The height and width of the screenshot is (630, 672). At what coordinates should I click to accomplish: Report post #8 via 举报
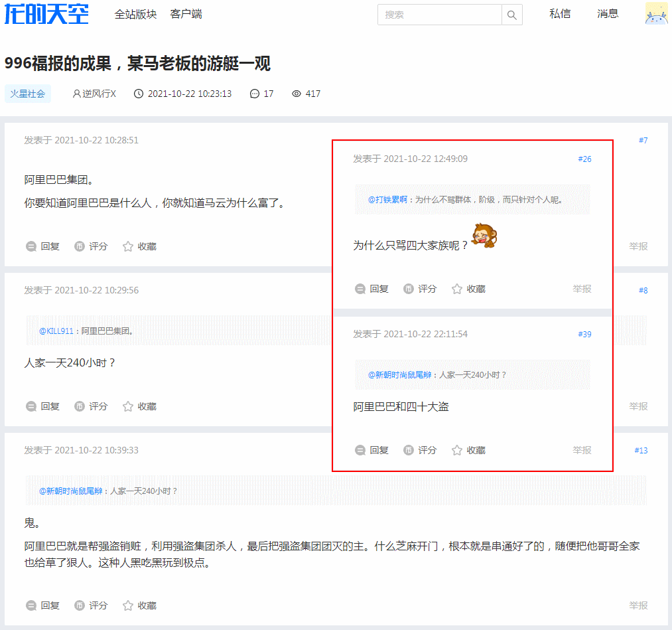pyautogui.click(x=638, y=406)
